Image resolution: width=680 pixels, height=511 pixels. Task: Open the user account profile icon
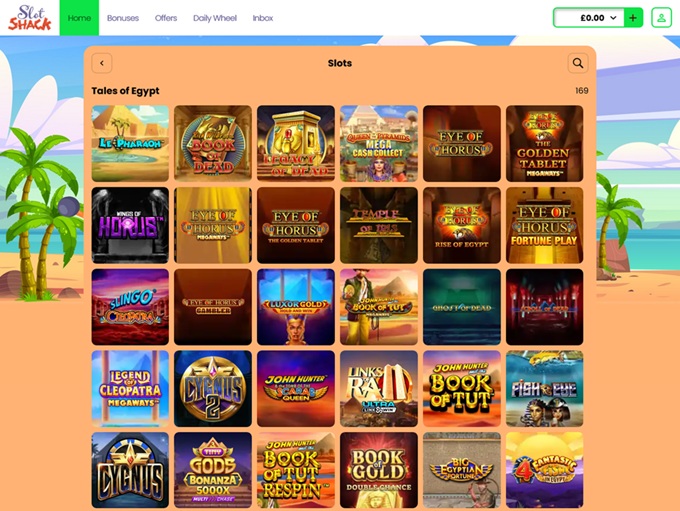661,18
